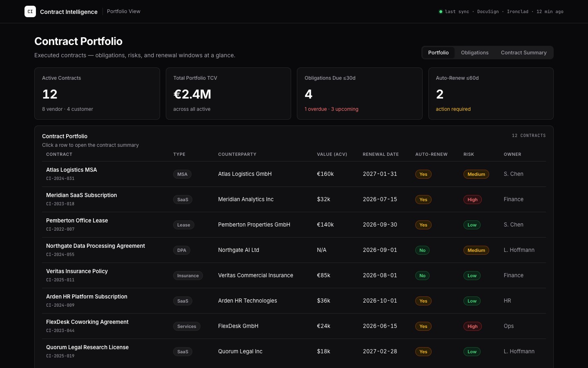Click owner L. Hoffmann in Northgate row
The height and width of the screenshot is (368, 588).
pyautogui.click(x=519, y=250)
